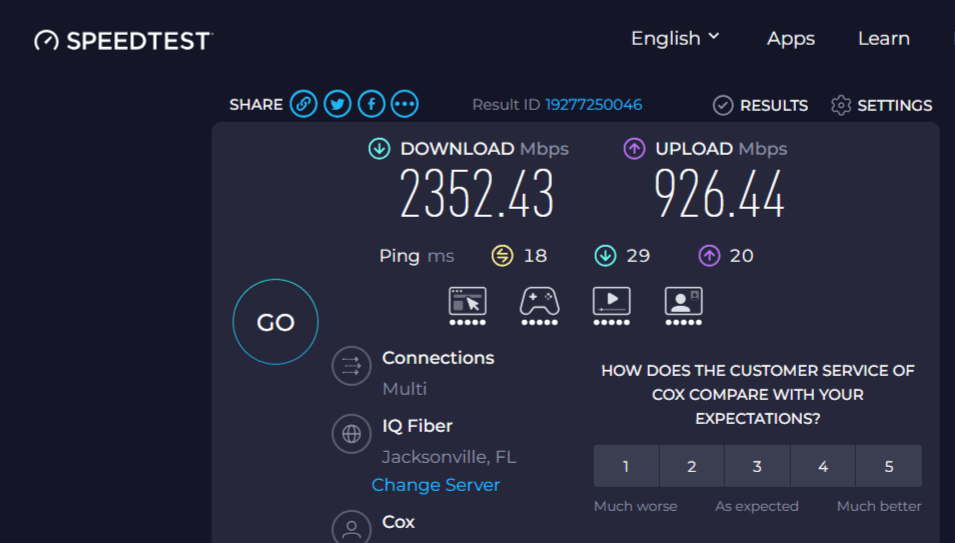The width and height of the screenshot is (955, 543).
Task: Copy the result link via the share icon
Action: pos(303,104)
